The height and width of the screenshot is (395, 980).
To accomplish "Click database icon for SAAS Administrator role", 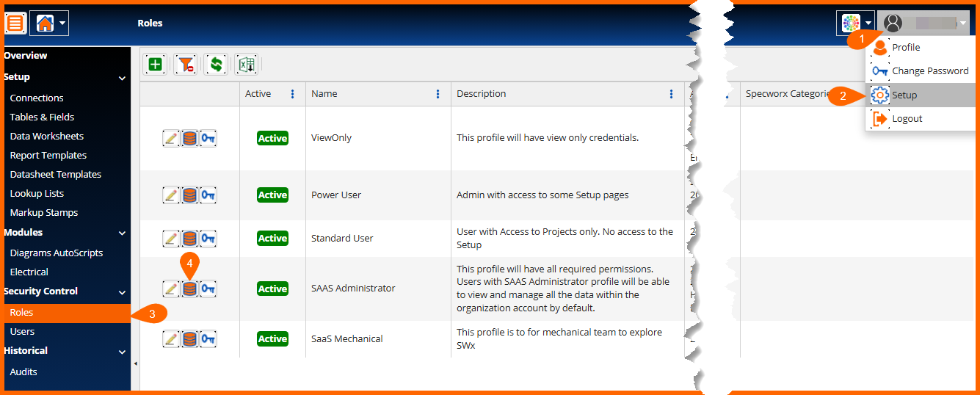I will tap(189, 289).
